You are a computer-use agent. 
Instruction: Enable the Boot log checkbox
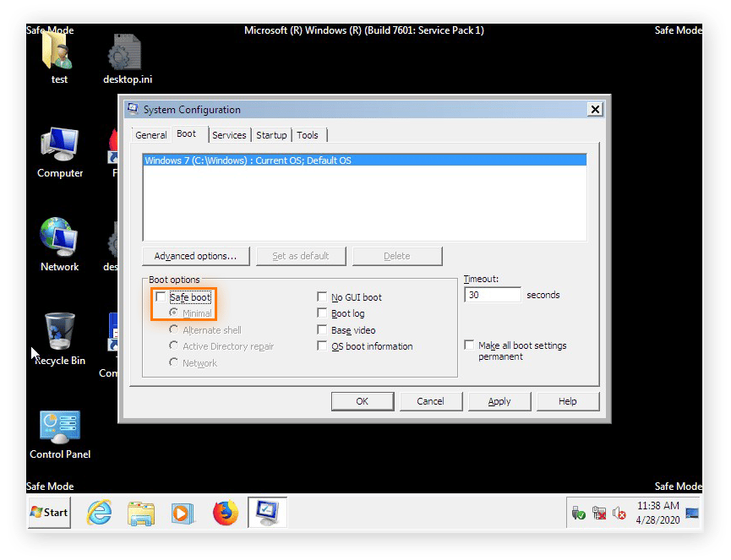point(322,313)
